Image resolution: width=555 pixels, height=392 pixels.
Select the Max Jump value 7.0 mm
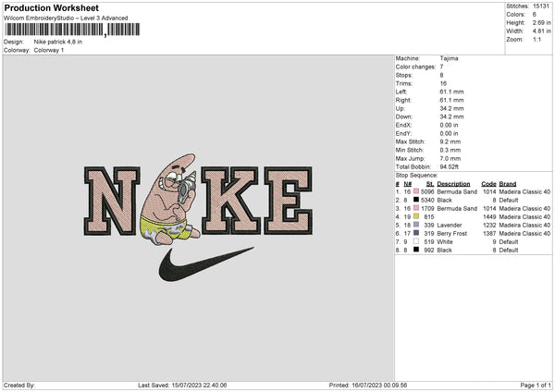coord(450,158)
